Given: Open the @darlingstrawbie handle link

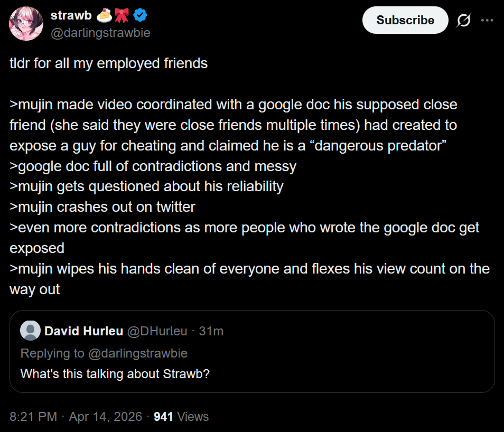Looking at the screenshot, I should [100, 33].
